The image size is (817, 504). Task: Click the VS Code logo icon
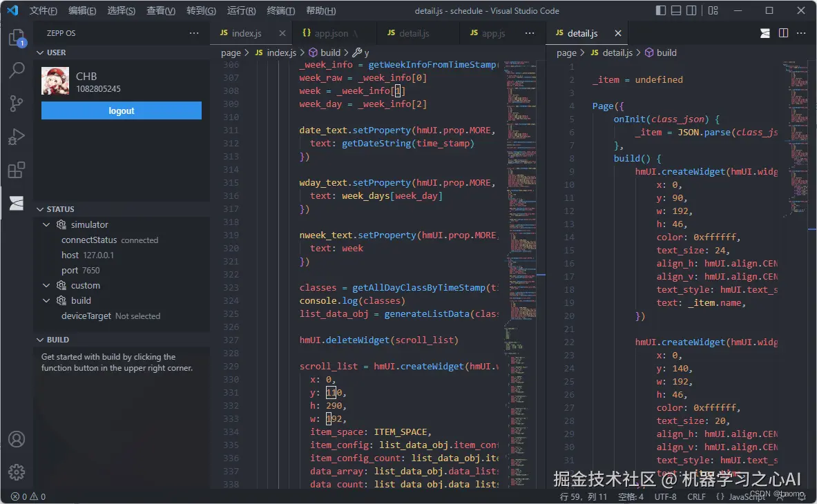coord(12,10)
